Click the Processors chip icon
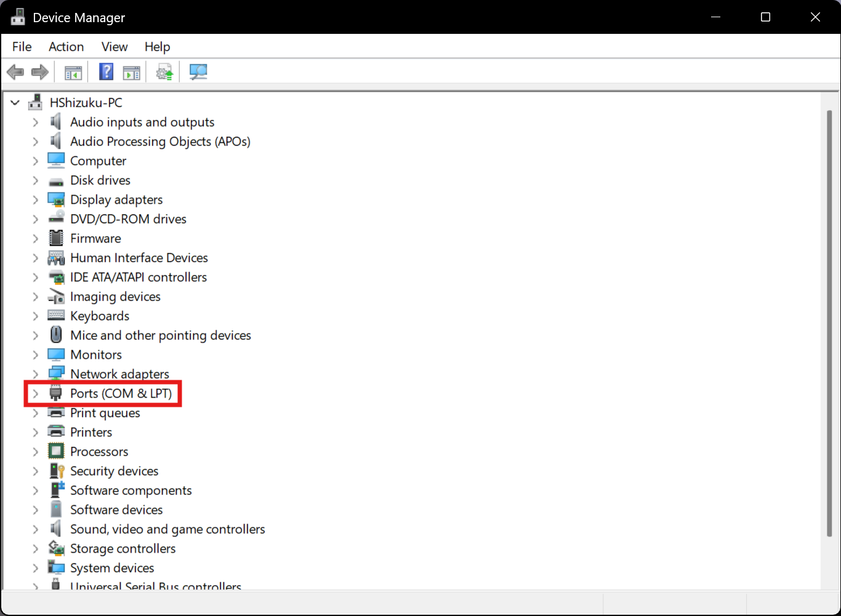Image resolution: width=841 pixels, height=616 pixels. point(56,452)
